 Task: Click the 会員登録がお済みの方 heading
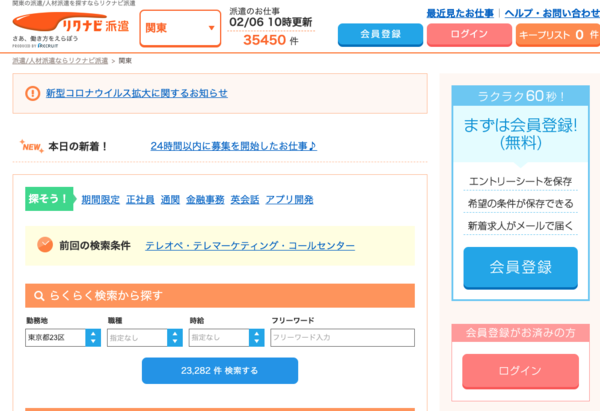click(x=520, y=333)
